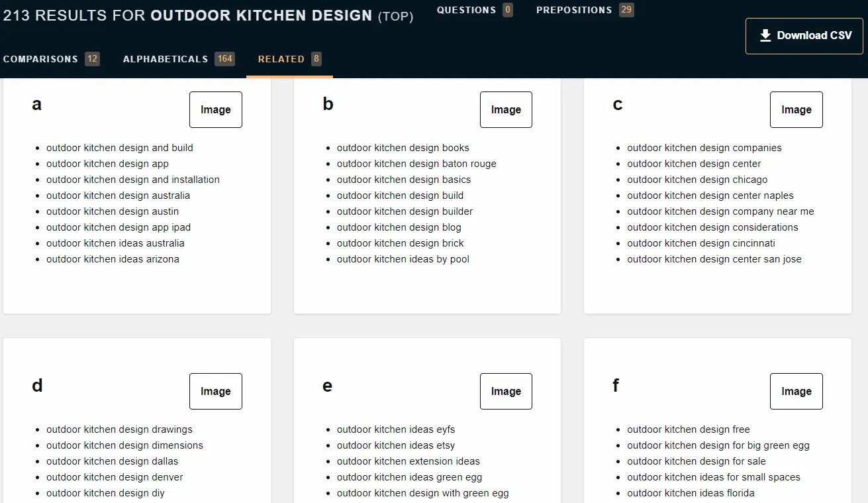This screenshot has width=868, height=503.
Task: Click Image button in the 'f' card
Action: click(x=796, y=392)
